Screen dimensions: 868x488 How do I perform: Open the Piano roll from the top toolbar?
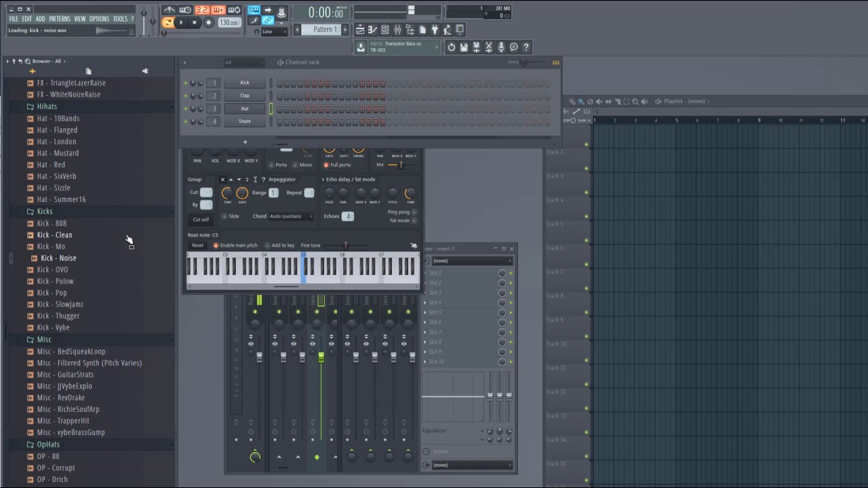[372, 30]
